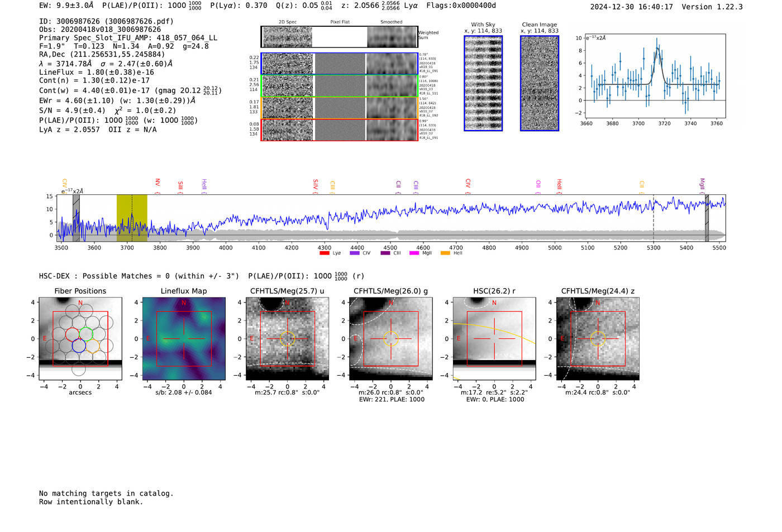
Task: Click the "Flags:0x0000400d" text
Action: (x=461, y=6)
